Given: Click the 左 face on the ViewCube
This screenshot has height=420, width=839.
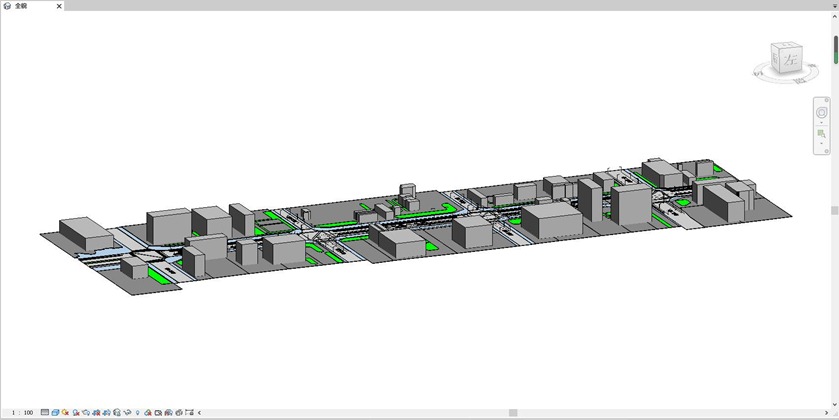Looking at the screenshot, I should pyautogui.click(x=791, y=61).
